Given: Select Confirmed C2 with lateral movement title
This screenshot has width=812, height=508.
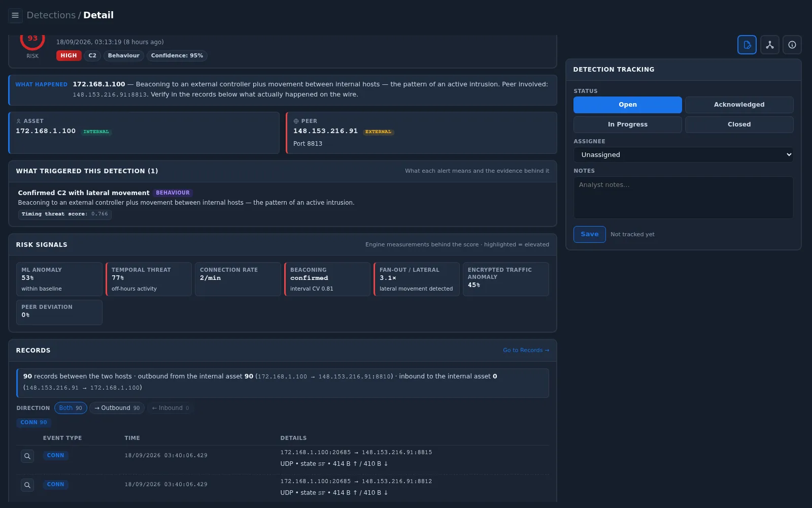Looking at the screenshot, I should (x=84, y=193).
